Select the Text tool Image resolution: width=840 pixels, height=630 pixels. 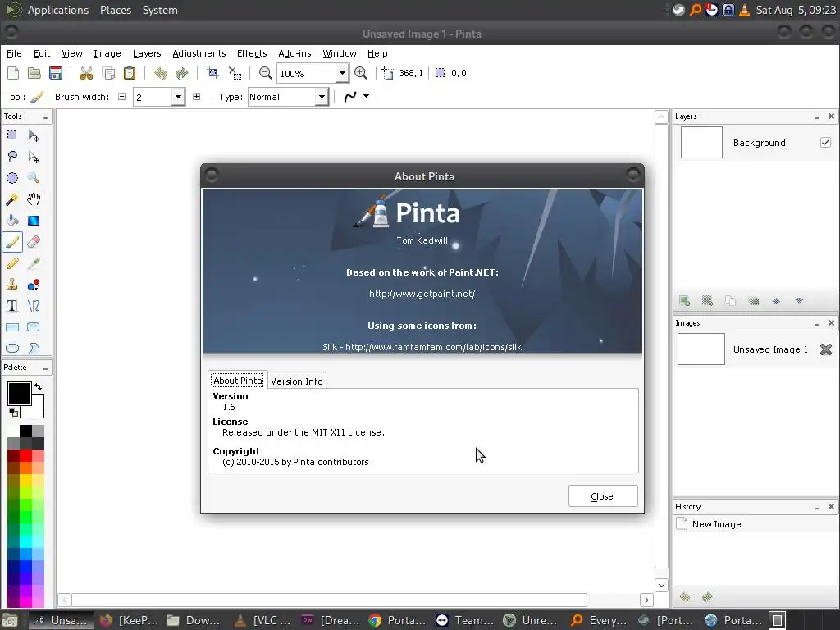pos(11,306)
